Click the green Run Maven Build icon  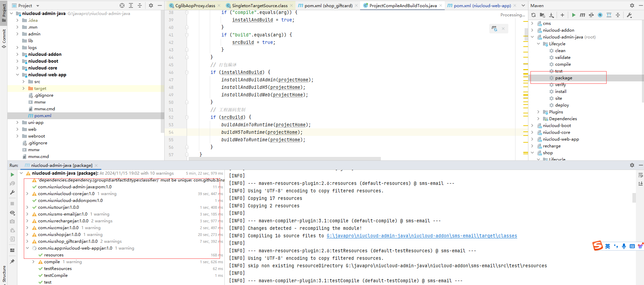point(574,15)
